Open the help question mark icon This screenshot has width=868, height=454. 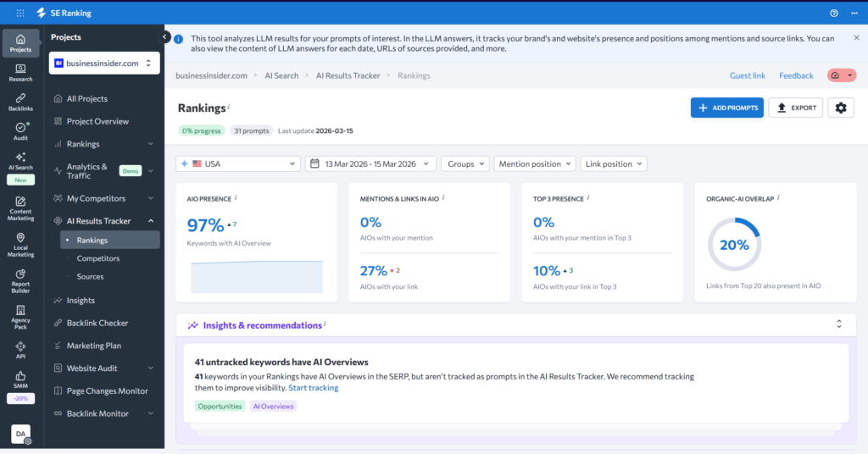tap(834, 13)
